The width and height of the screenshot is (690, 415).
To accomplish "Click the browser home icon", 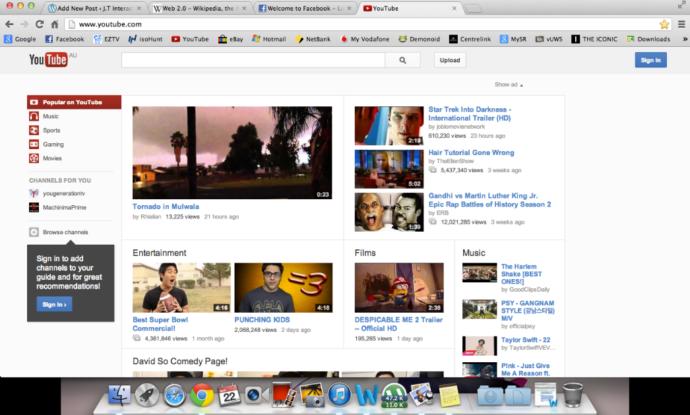I will [55, 24].
